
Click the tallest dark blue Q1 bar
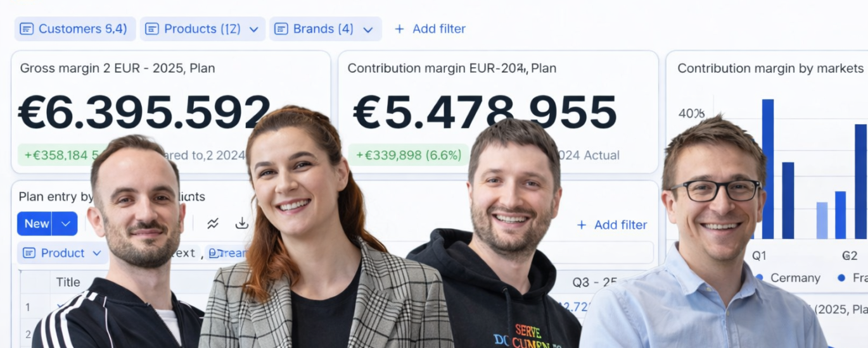[767, 169]
